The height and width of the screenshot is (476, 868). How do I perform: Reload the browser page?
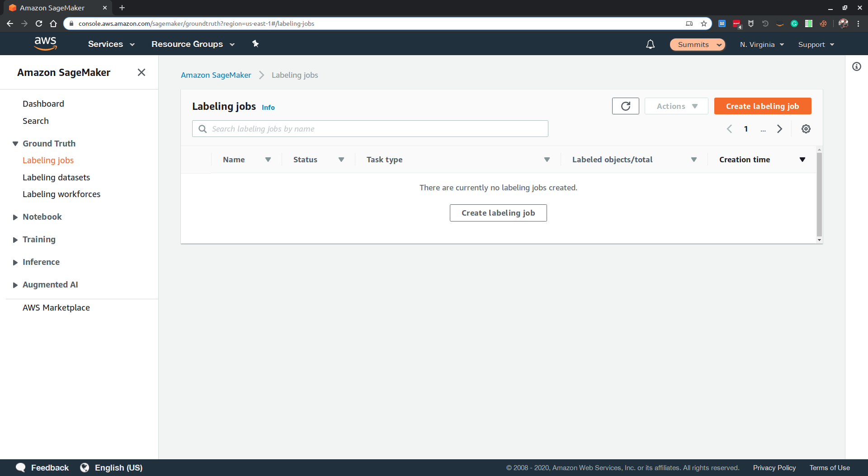[39, 24]
